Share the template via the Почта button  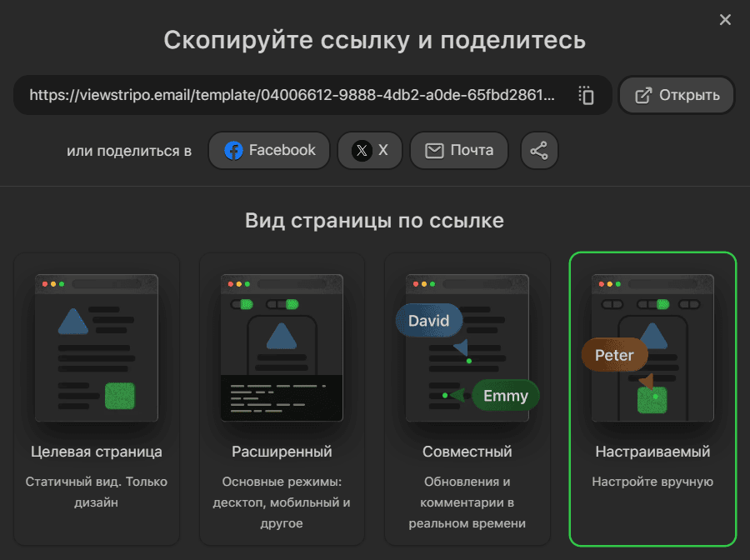[459, 150]
